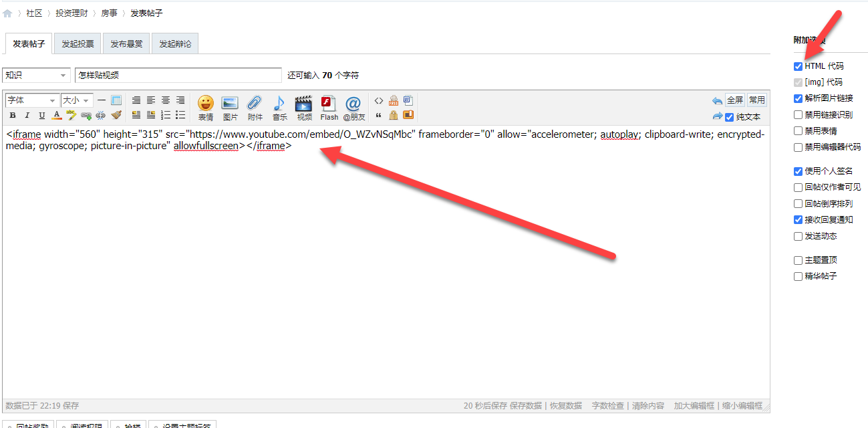Enable 精华帖子 checkbox

coord(798,276)
